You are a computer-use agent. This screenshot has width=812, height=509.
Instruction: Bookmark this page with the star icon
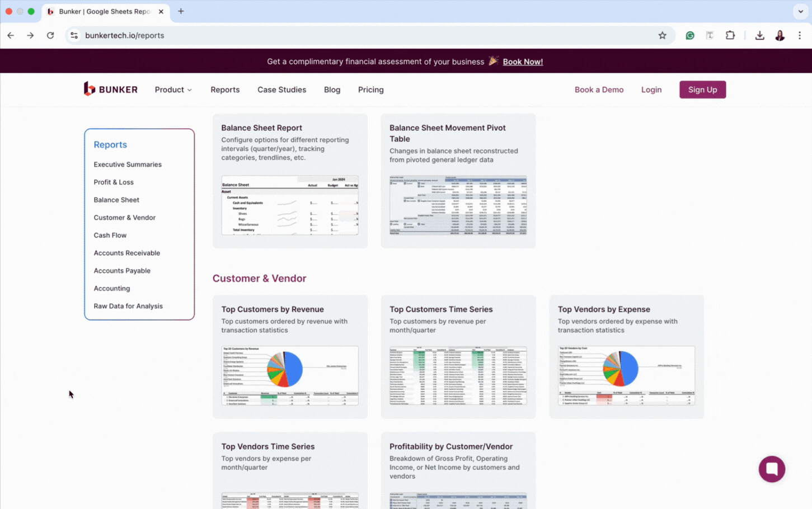click(x=663, y=35)
